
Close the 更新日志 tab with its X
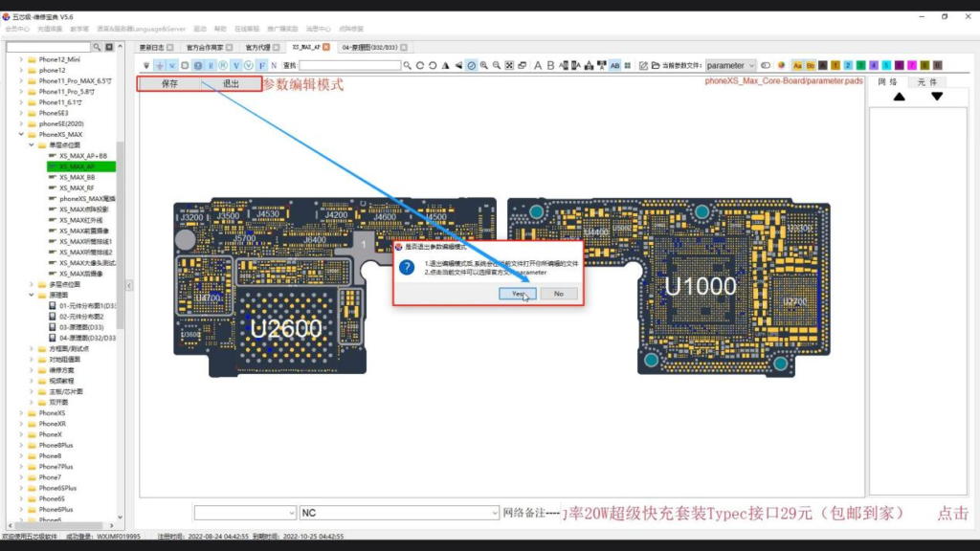pyautogui.click(x=170, y=48)
